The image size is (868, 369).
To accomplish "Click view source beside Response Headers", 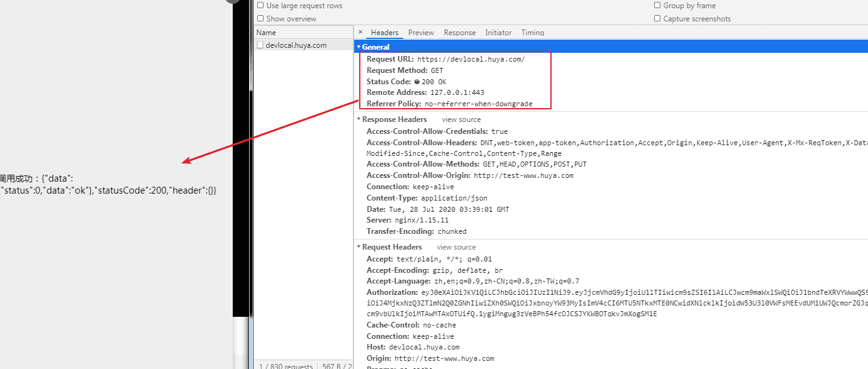I will pyautogui.click(x=460, y=119).
